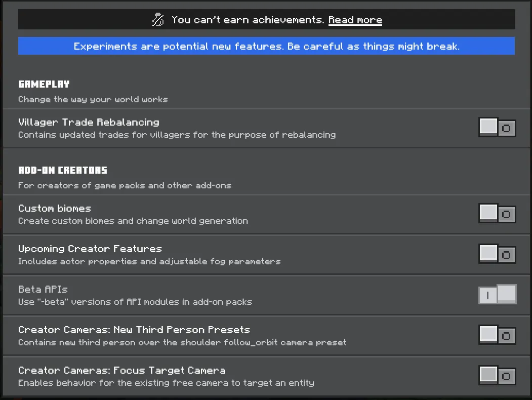Click 'Enables behavior for the existing free camera' description
This screenshot has width=532, height=400.
(x=166, y=383)
